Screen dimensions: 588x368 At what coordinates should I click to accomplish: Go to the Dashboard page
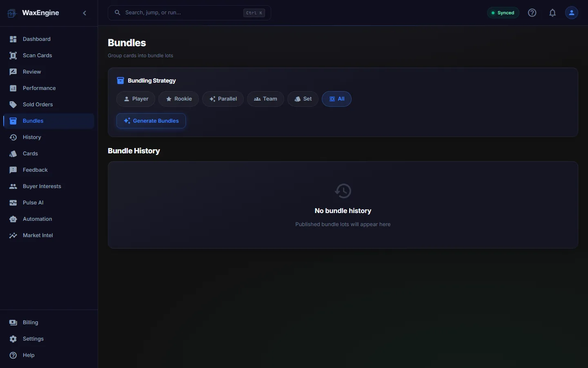49,39
